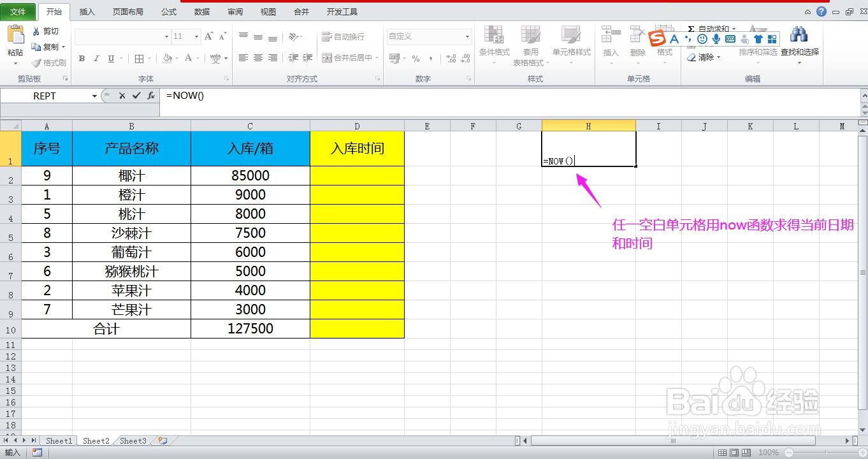Screen dimensions: 868x459
Task: Click the Cut scissors icon
Action: tap(36, 31)
